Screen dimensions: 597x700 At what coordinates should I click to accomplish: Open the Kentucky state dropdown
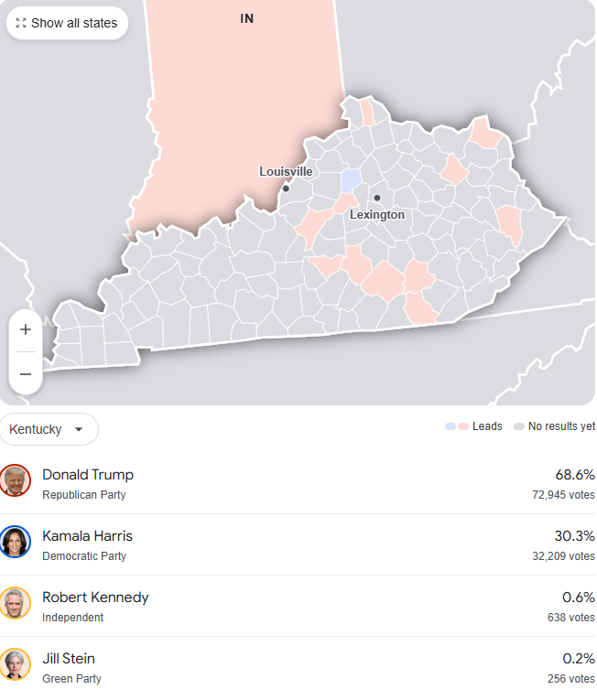(49, 429)
